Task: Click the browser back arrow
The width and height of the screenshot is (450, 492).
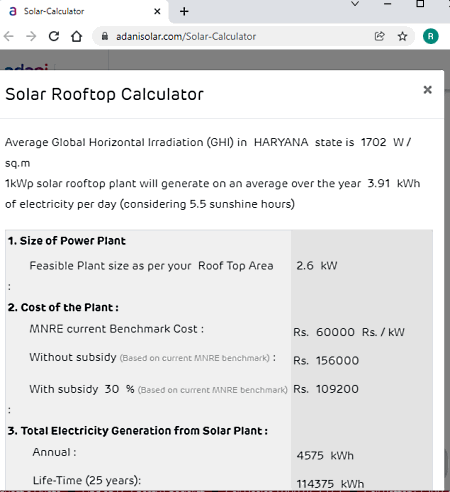Action: pos(9,36)
